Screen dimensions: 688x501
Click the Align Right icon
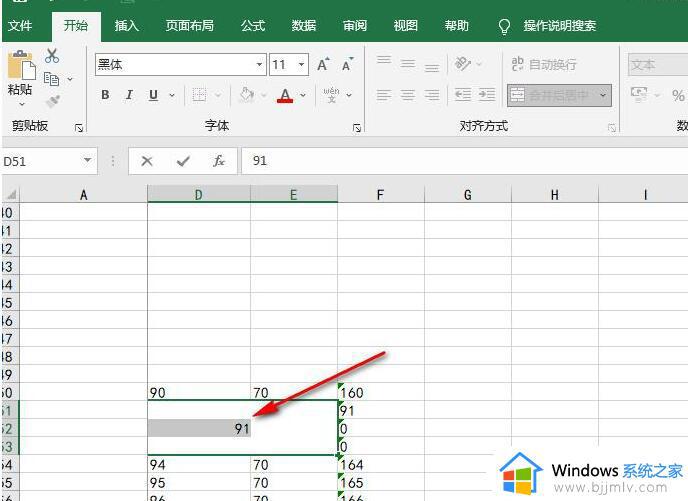click(432, 95)
